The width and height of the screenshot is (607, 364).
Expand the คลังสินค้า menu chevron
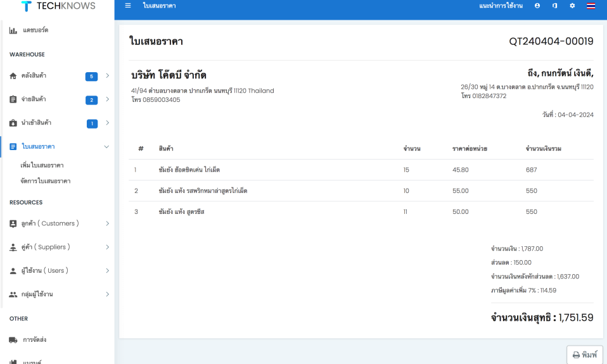[x=107, y=76]
